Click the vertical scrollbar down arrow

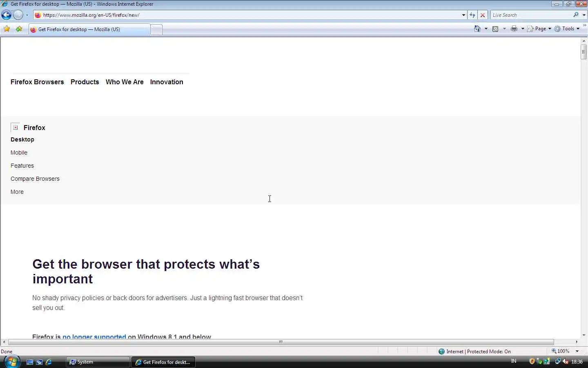click(584, 335)
